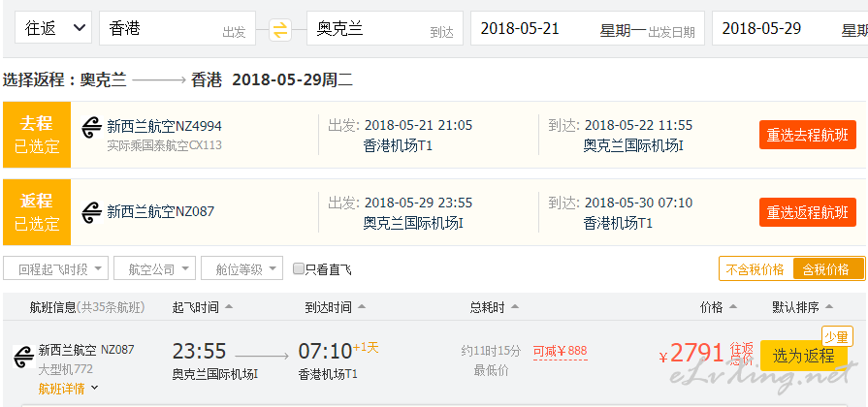Click Air New Zealand logo in outbound row
Image resolution: width=868 pixels, height=407 pixels.
tap(91, 128)
